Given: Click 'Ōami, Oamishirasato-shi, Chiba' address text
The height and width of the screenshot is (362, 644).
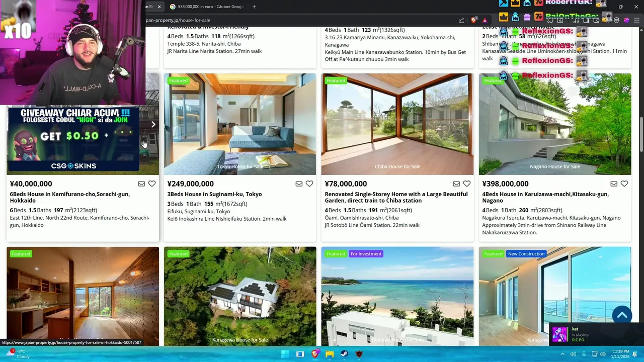Looking at the screenshot, I should click(x=361, y=218).
